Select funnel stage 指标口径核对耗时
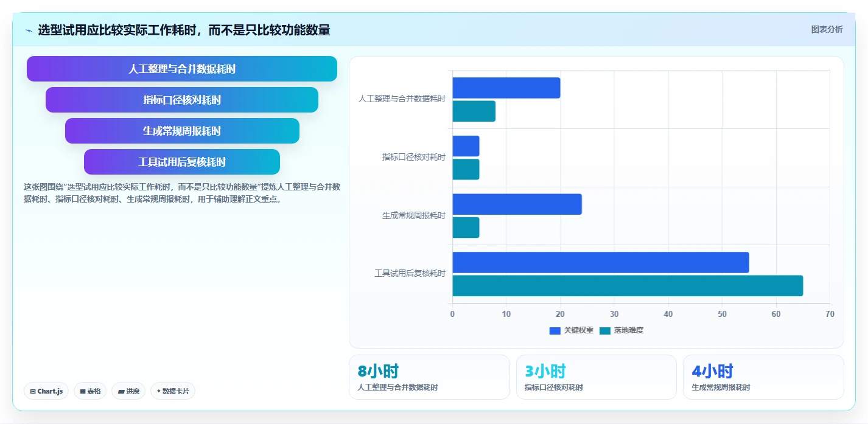The image size is (868, 424). pos(182,100)
